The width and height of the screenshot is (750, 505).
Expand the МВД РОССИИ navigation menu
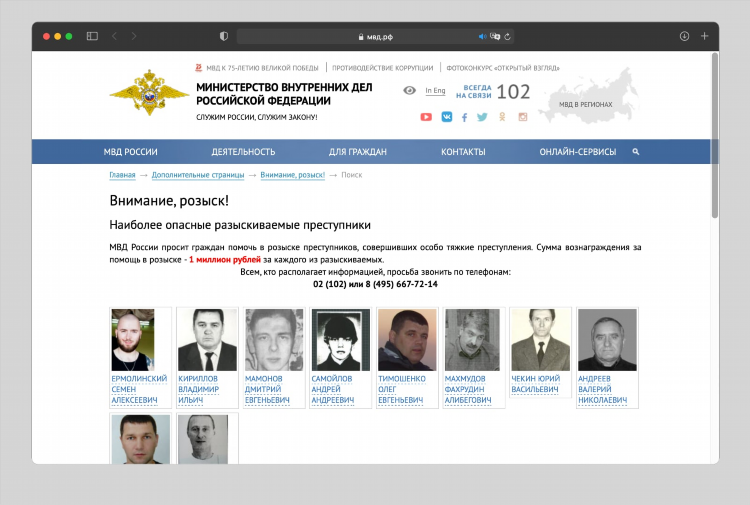(x=131, y=152)
